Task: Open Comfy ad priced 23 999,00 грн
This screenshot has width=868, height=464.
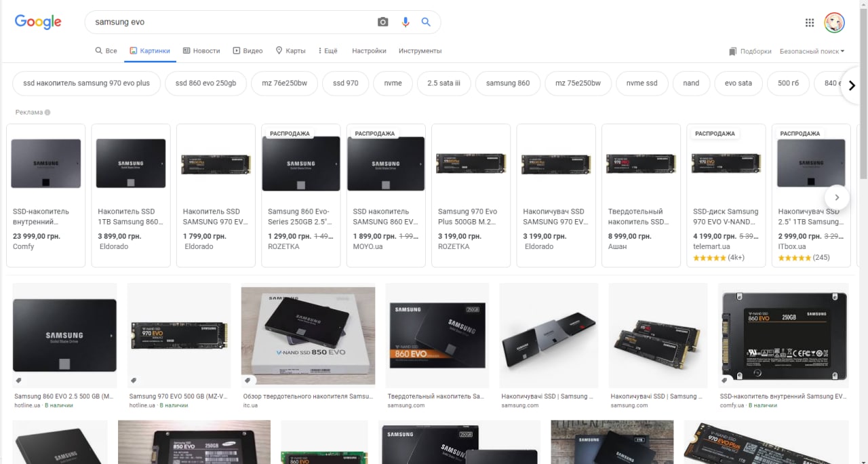Action: click(45, 195)
